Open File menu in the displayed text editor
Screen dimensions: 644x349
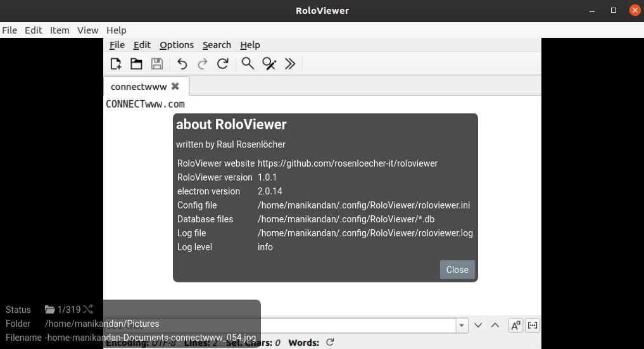(117, 45)
